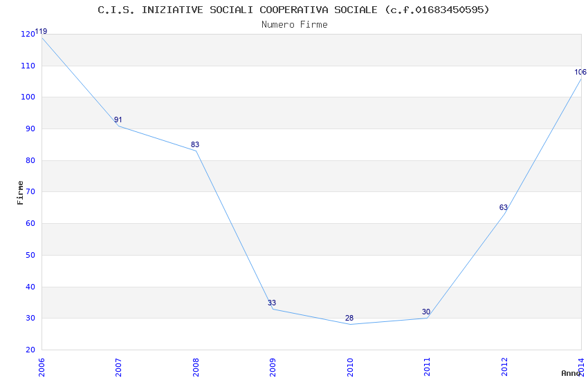
Task: Click the x-axis year 2014
Action: [x=581, y=367]
